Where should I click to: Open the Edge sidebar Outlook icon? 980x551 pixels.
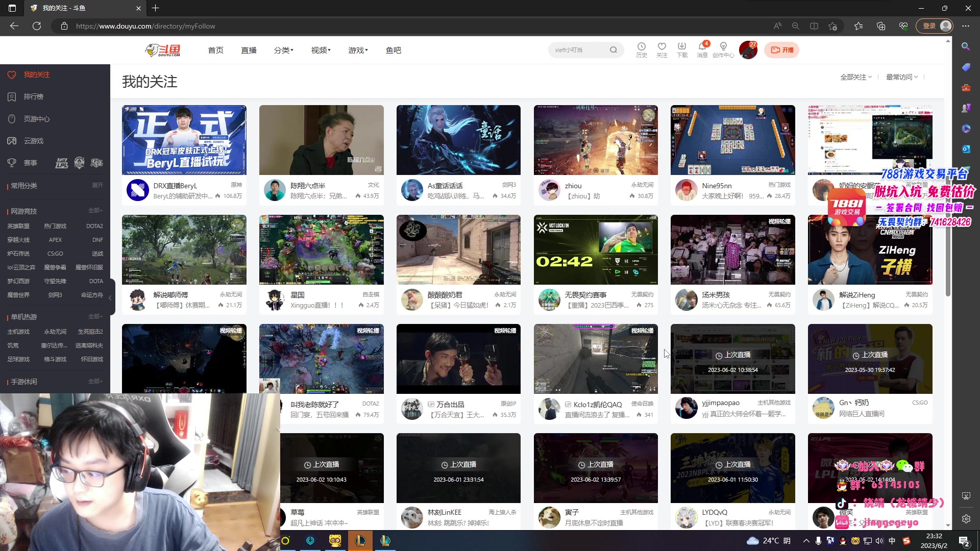pos(966,149)
